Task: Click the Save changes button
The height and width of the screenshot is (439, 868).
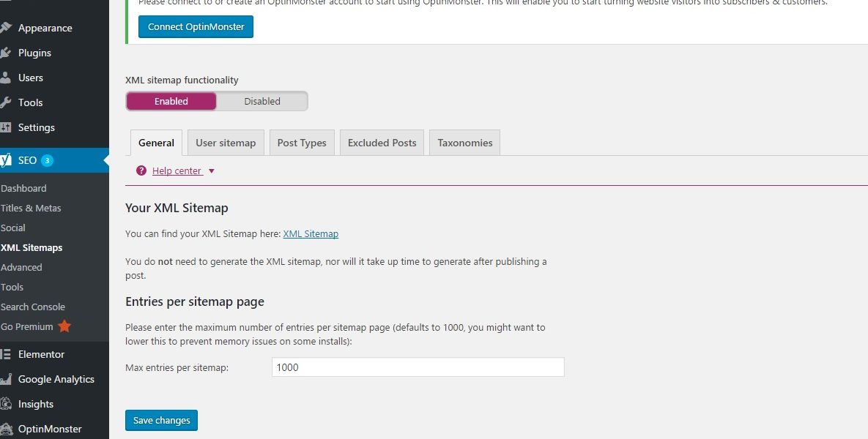Action: [x=162, y=420]
